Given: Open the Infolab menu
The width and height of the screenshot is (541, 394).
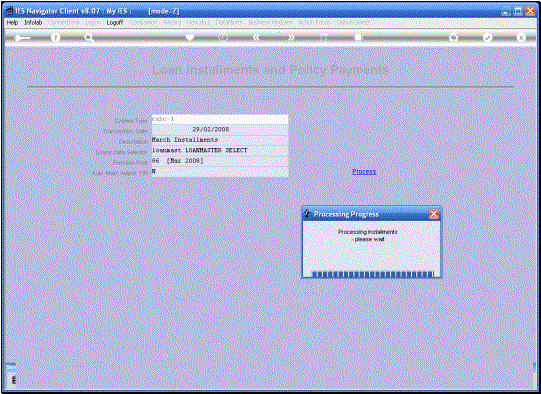Looking at the screenshot, I should tap(33, 22).
